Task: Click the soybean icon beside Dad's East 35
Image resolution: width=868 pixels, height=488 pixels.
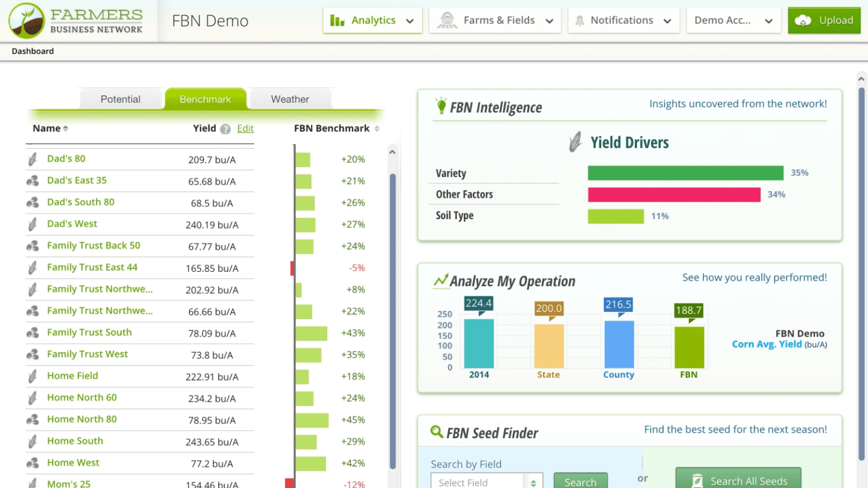Action: pyautogui.click(x=33, y=181)
